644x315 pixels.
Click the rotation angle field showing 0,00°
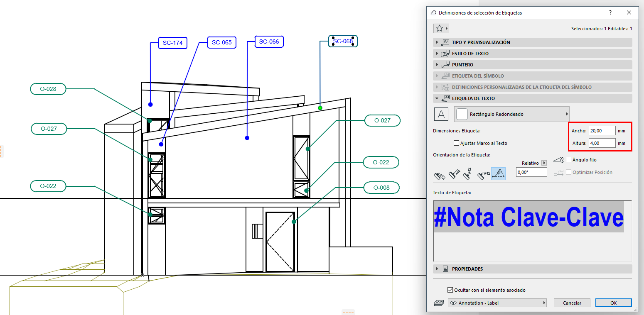point(531,172)
